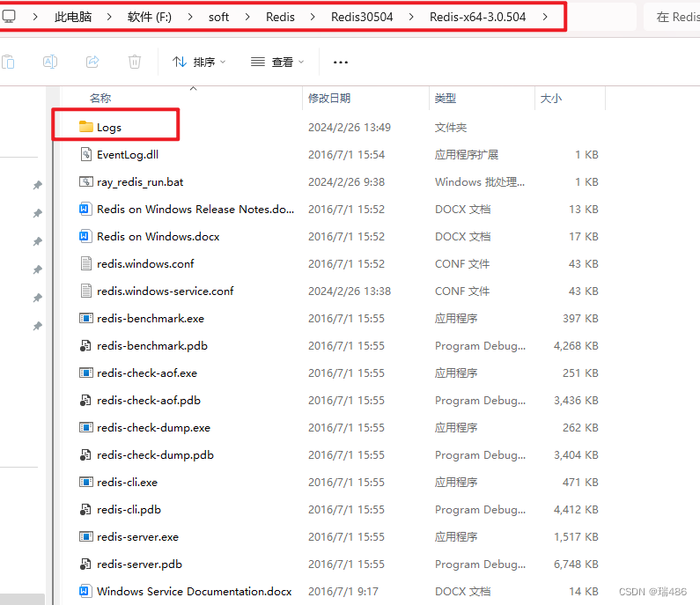Click the redis-benchmark.pdb icon
Image resolution: width=700 pixels, height=605 pixels.
(x=85, y=345)
